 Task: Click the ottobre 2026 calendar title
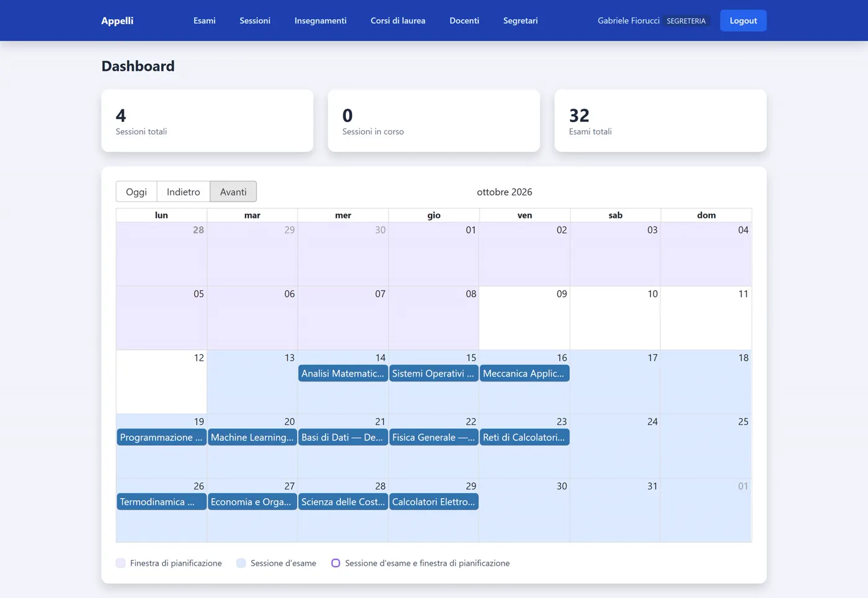tap(505, 192)
